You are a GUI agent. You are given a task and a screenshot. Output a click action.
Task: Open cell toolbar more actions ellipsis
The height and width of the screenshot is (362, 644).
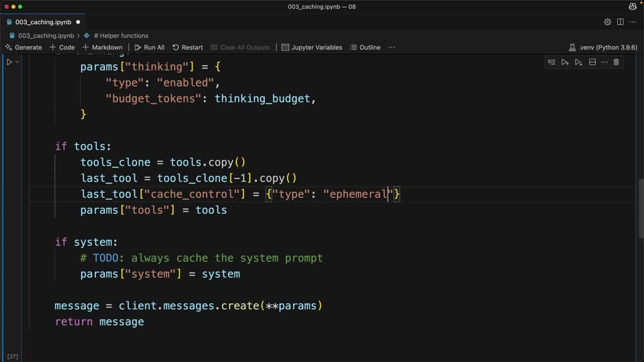pyautogui.click(x=604, y=62)
